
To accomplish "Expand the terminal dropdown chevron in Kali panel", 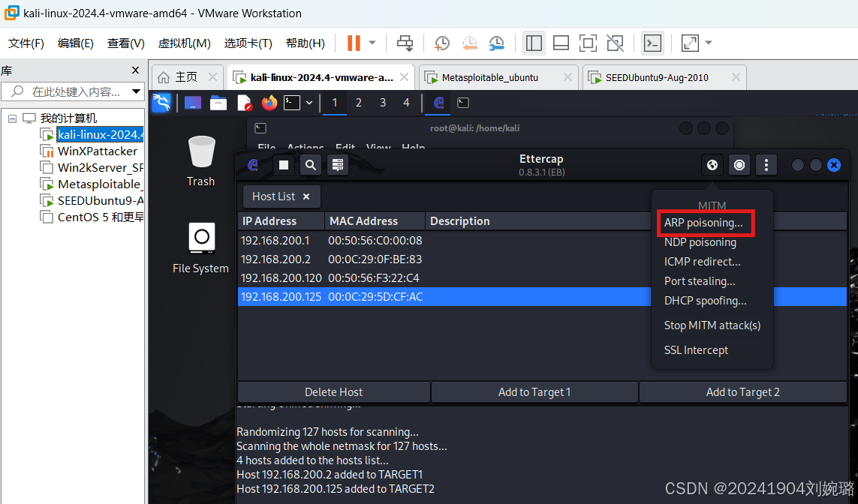I will pos(309,102).
